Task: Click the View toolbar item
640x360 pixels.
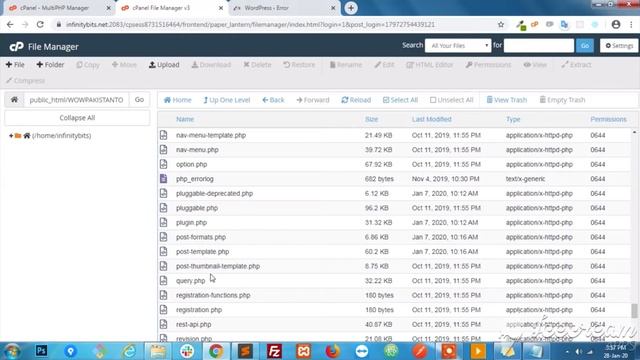Action: (x=535, y=64)
